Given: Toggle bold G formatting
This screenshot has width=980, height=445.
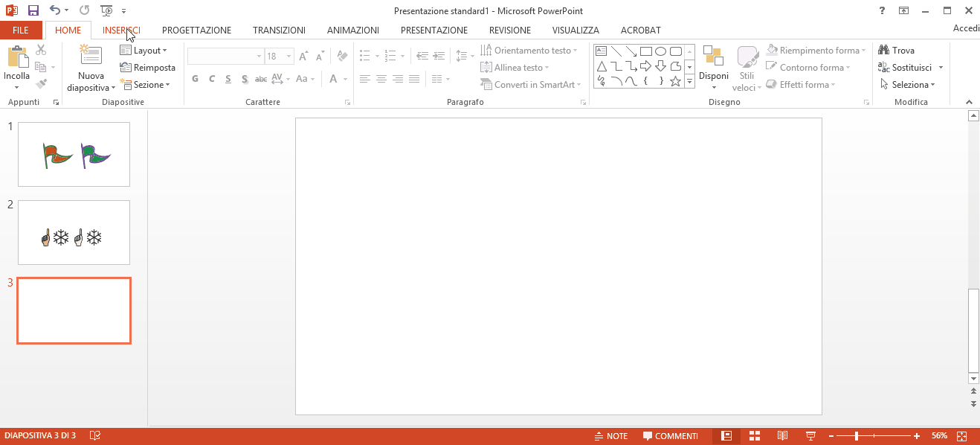Looking at the screenshot, I should (x=195, y=79).
